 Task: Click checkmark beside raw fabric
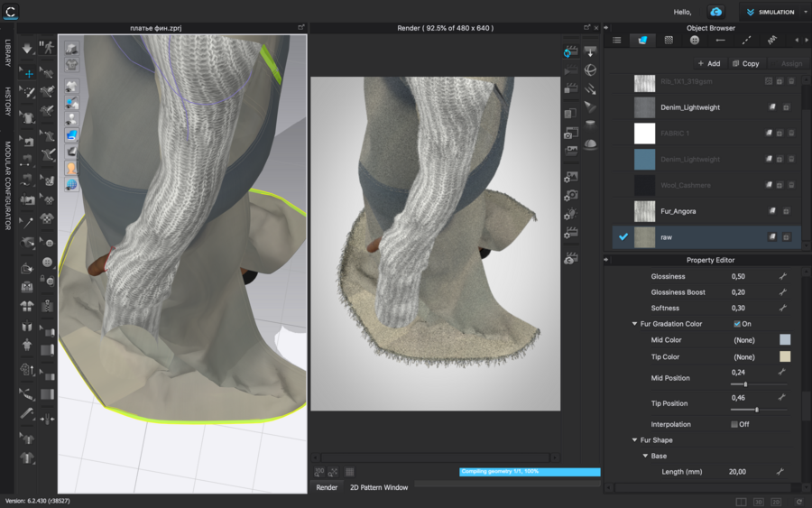623,236
